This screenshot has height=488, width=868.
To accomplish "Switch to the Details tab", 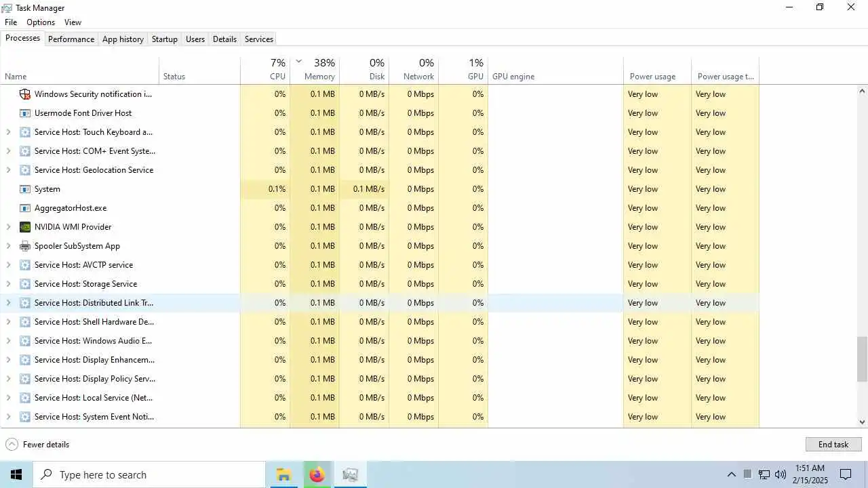I will coord(224,39).
